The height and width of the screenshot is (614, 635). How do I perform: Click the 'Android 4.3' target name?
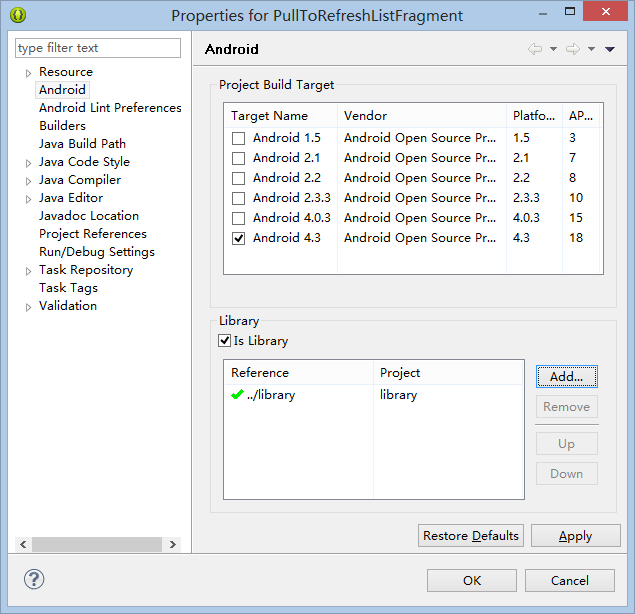287,238
